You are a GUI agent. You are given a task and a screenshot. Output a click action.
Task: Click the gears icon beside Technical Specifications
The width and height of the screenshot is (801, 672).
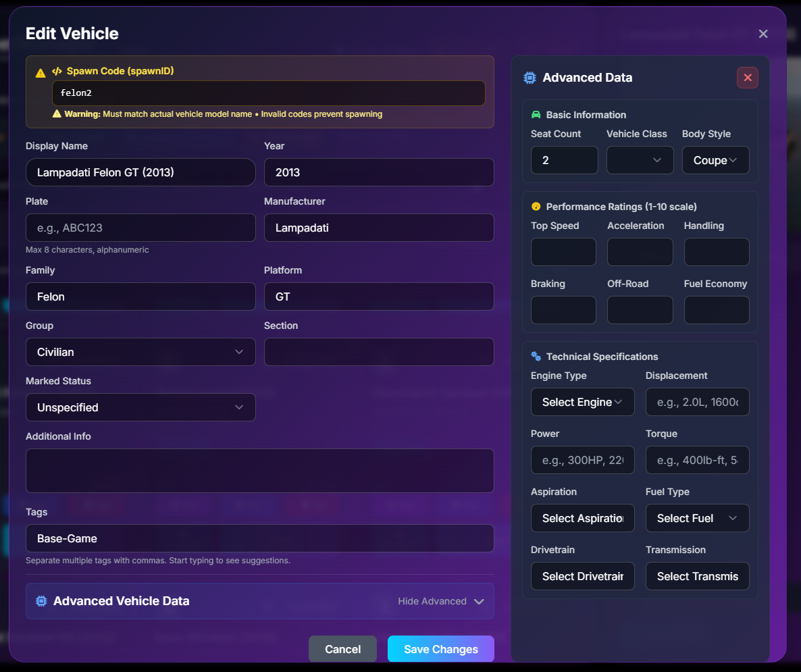536,357
